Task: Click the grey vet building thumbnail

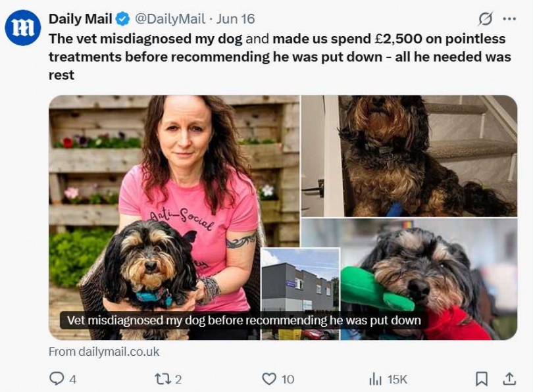Action: (300, 283)
